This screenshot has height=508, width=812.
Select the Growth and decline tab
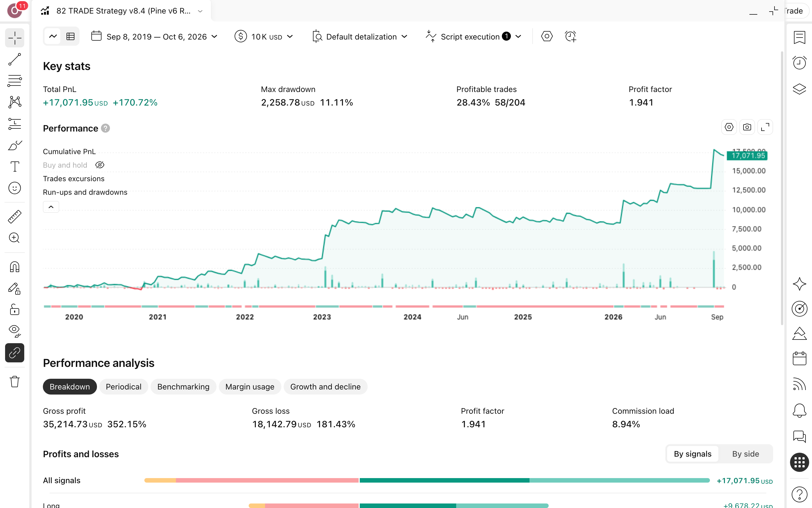pyautogui.click(x=325, y=387)
